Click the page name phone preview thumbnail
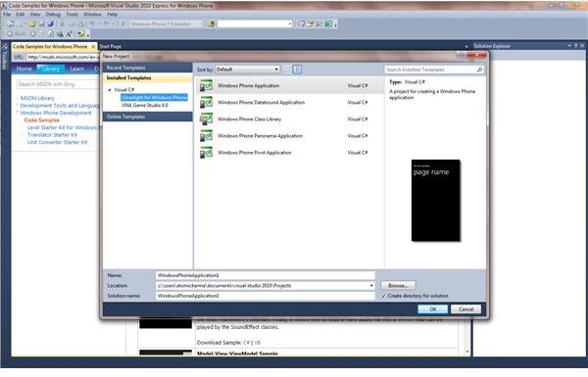 tap(436, 201)
